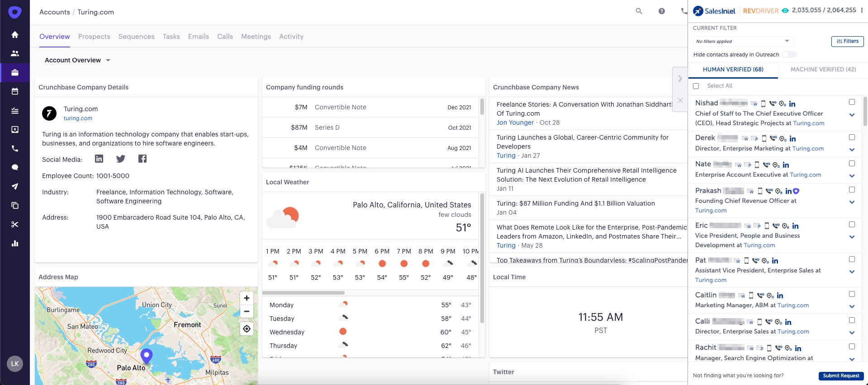Open the Account Overview dropdown

coord(77,60)
